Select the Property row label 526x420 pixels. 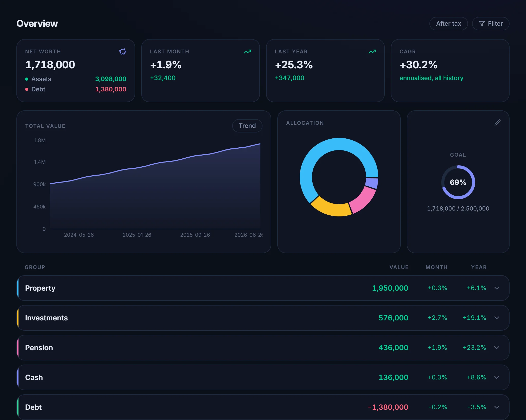(40, 288)
